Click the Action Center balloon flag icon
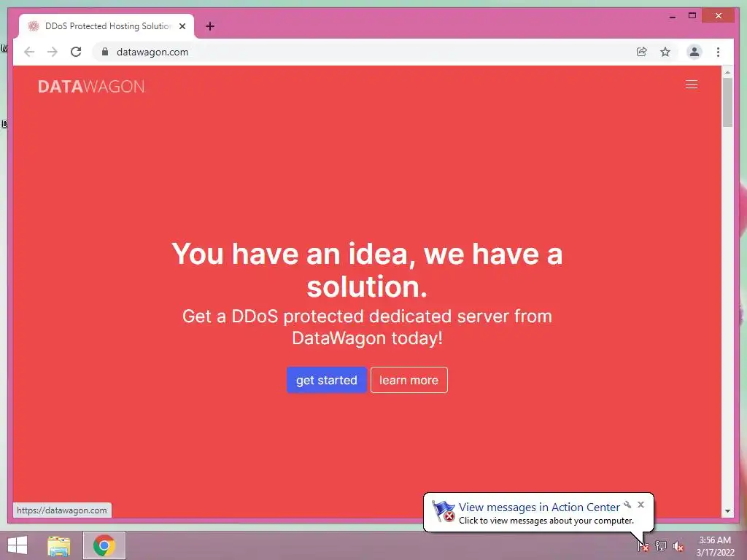 pyautogui.click(x=443, y=511)
